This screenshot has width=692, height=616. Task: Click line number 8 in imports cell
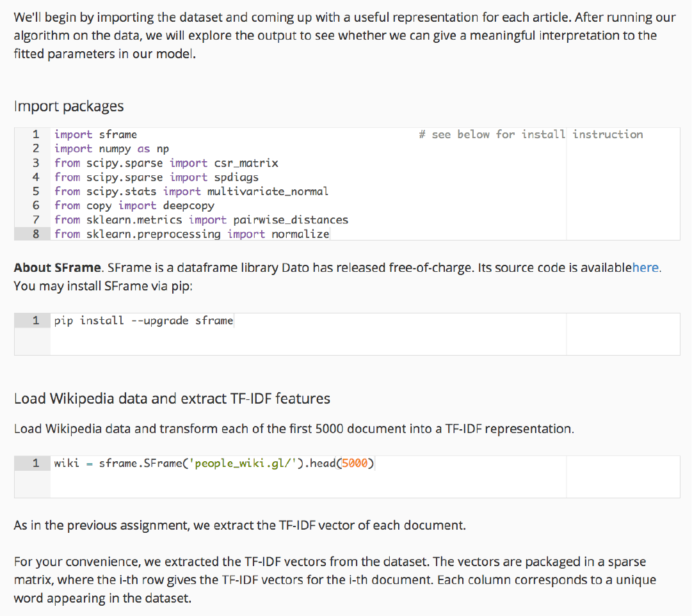tap(36, 234)
